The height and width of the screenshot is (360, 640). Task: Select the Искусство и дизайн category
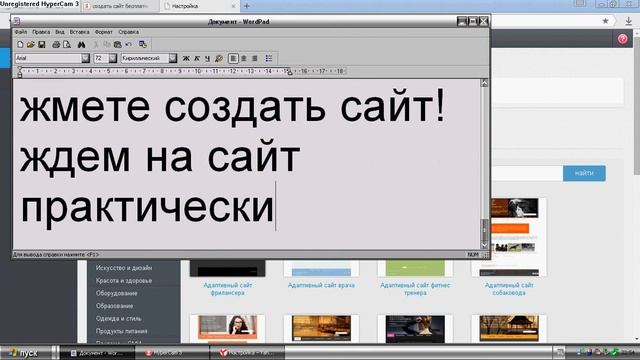click(124, 268)
